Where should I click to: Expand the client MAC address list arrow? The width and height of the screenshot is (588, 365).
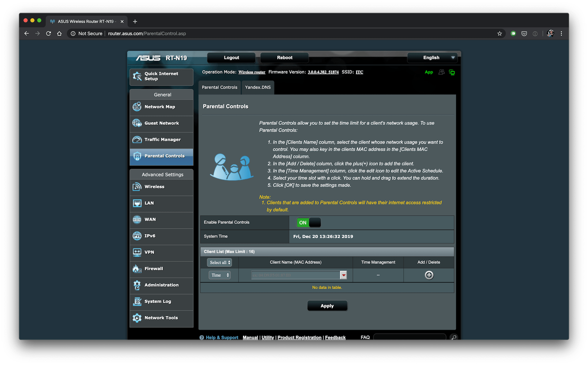(343, 275)
